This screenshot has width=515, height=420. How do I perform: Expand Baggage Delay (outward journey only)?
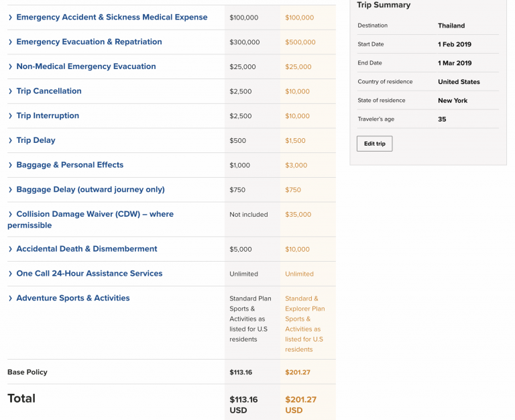(90, 189)
